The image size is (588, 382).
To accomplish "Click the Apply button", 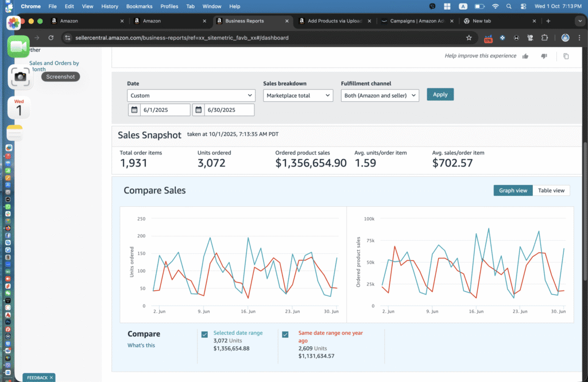I will (440, 94).
